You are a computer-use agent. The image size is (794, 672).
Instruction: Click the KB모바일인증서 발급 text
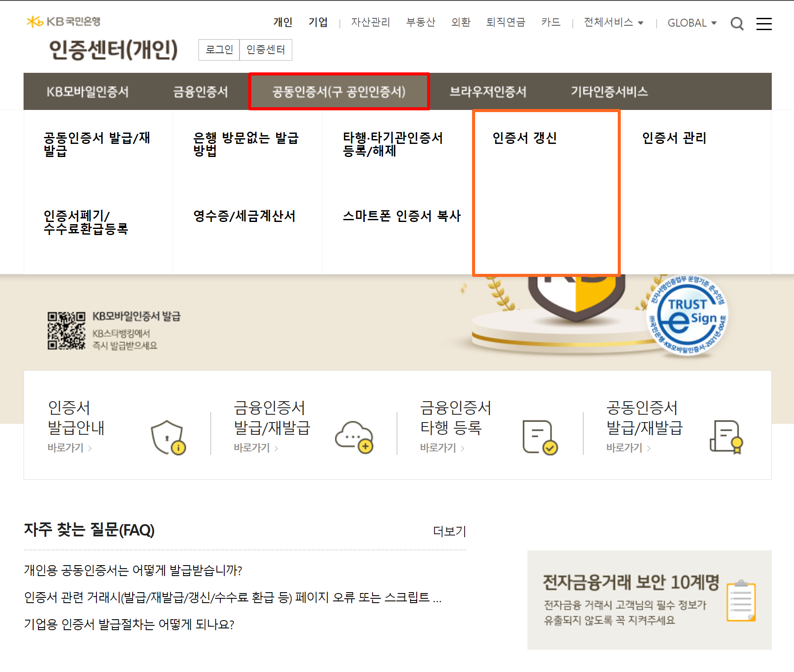pos(136,316)
